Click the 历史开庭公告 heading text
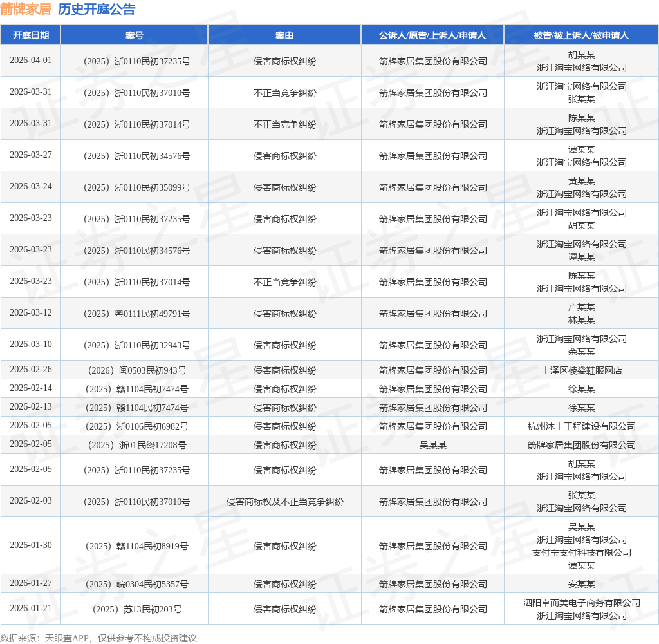Viewport: 659px width, 644px height. pos(97,9)
